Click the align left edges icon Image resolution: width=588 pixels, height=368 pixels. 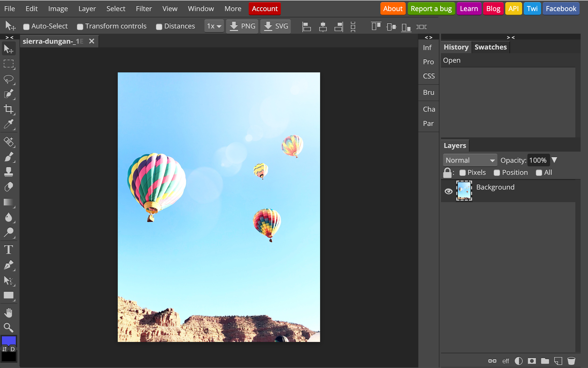click(x=306, y=27)
